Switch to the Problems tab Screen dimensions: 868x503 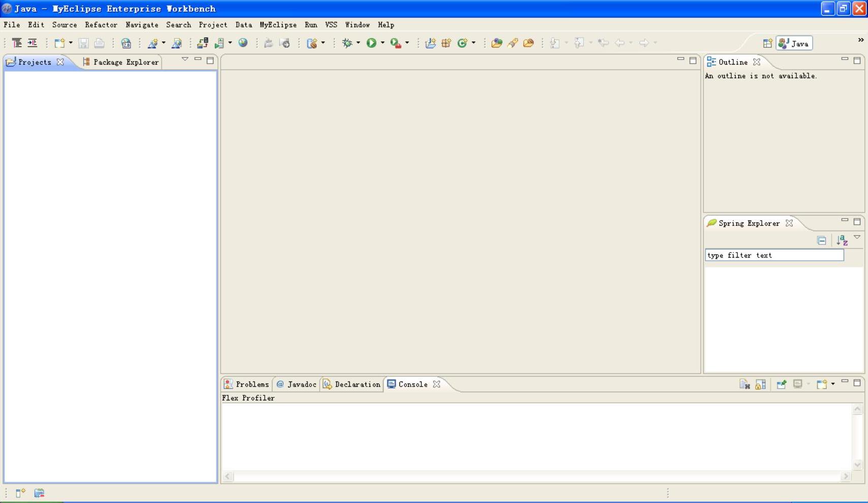[x=246, y=385]
